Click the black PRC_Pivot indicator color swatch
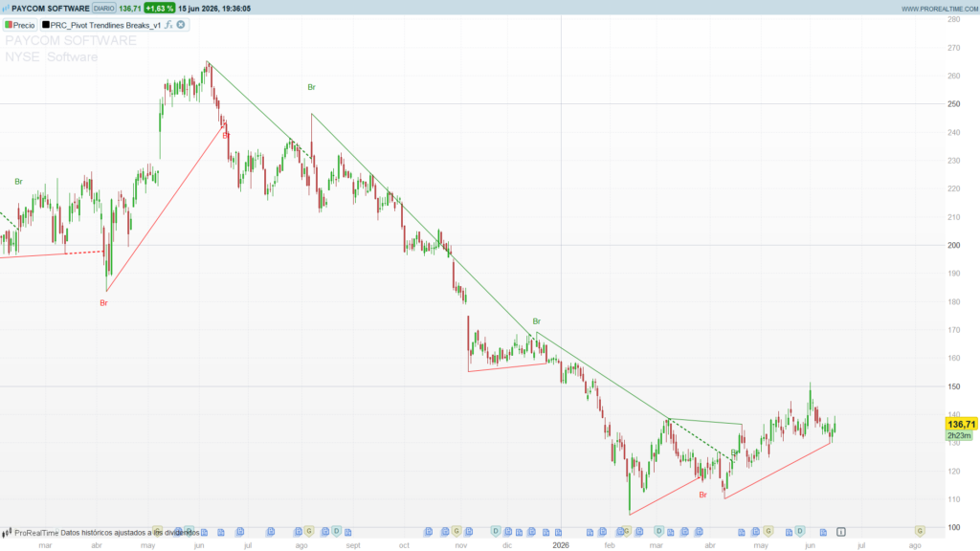The image size is (980, 551). [46, 25]
